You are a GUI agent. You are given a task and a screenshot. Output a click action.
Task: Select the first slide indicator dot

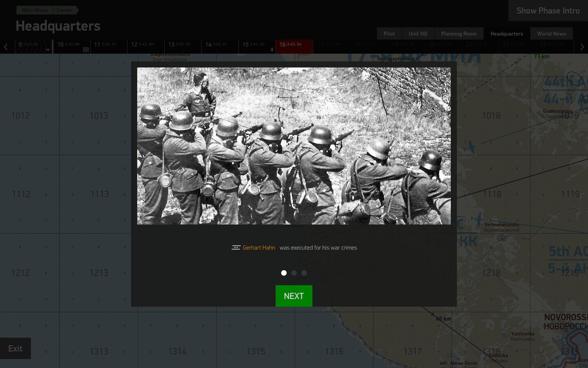click(x=284, y=273)
